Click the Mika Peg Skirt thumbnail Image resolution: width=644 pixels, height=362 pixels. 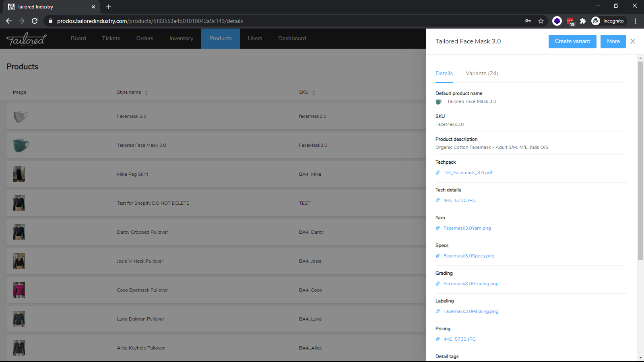(19, 174)
